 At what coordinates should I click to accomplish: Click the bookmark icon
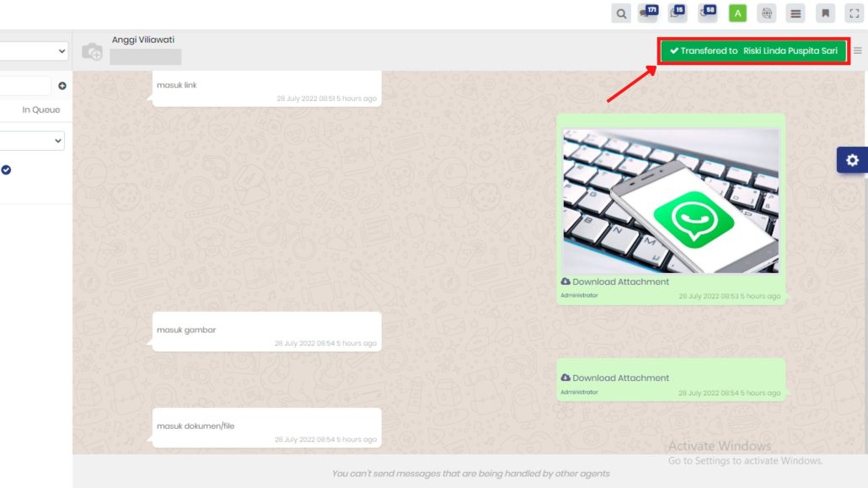coord(825,13)
